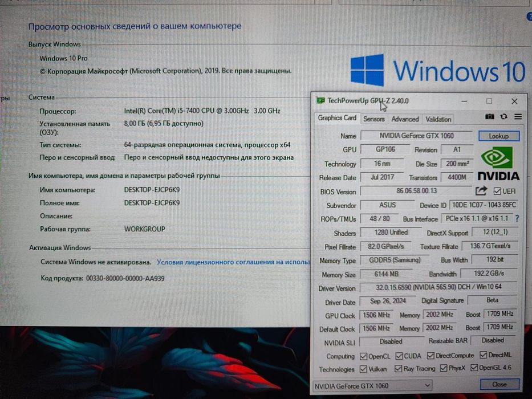Viewport: 532px width, 399px height.
Task: Toggle the Ray Tracing checkbox
Action: [x=399, y=368]
